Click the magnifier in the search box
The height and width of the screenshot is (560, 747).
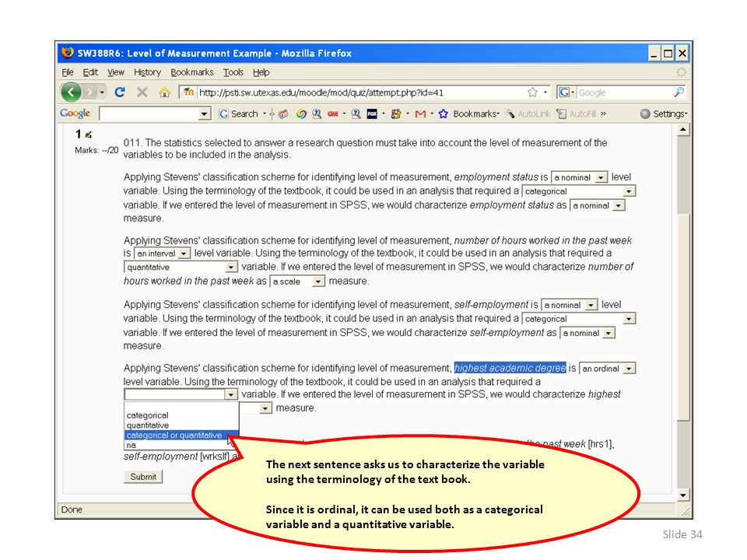pos(679,92)
